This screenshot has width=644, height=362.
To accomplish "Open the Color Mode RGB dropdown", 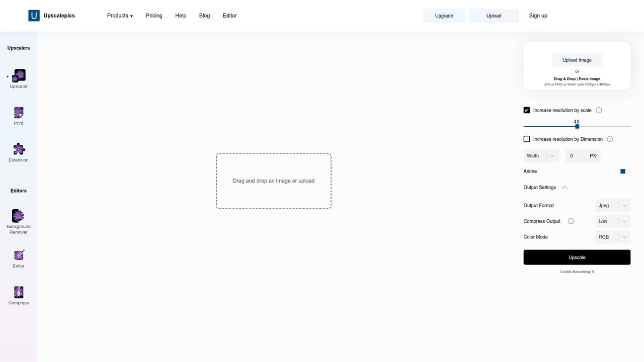I will pos(613,237).
